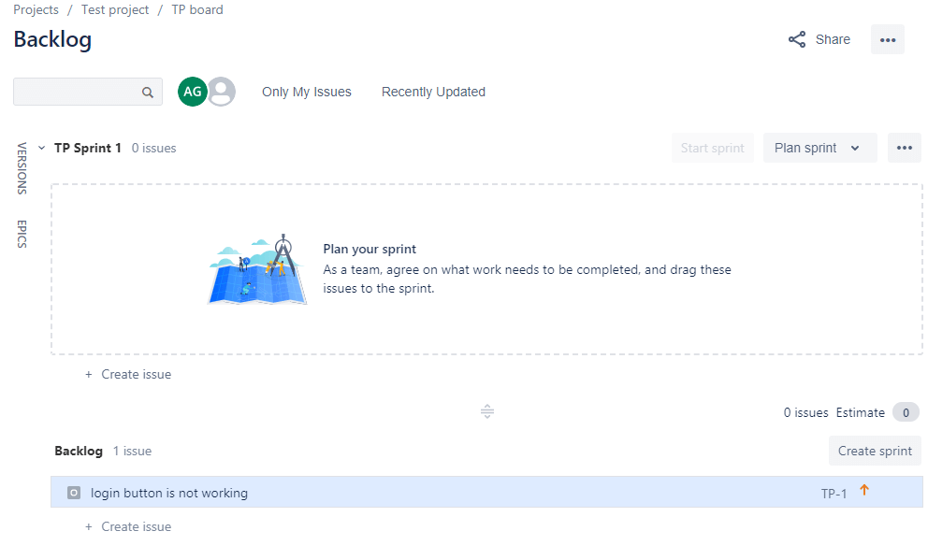Click the Estimate 0 badge
This screenshot has height=560, width=928.
point(906,412)
